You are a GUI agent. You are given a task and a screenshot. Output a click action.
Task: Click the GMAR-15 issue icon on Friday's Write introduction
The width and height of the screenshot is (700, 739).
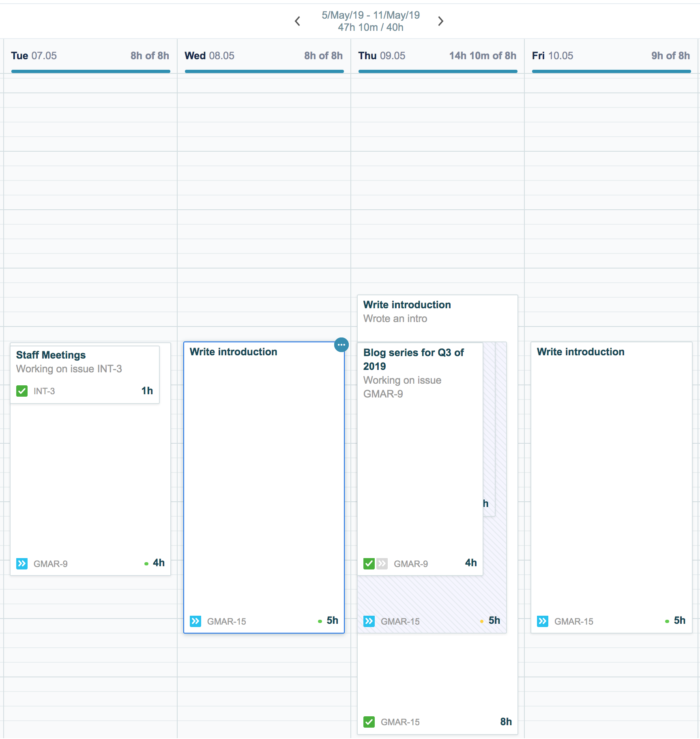click(x=543, y=621)
